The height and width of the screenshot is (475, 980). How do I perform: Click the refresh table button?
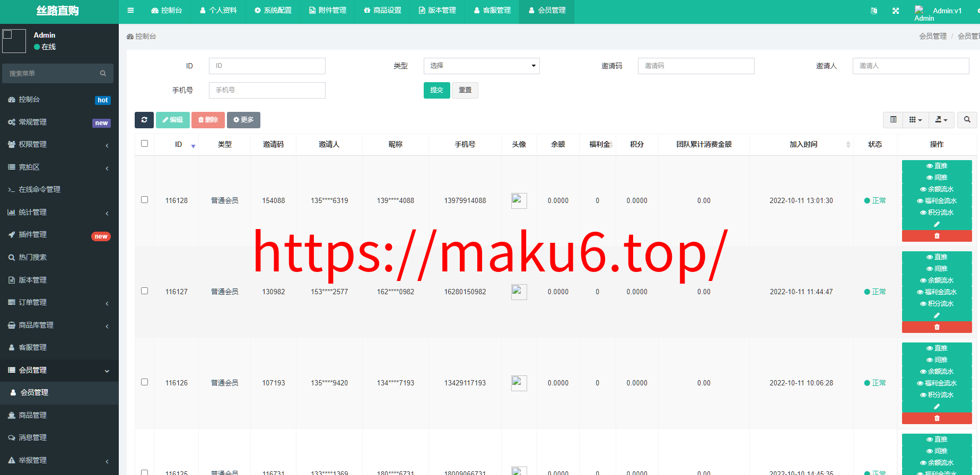click(144, 120)
